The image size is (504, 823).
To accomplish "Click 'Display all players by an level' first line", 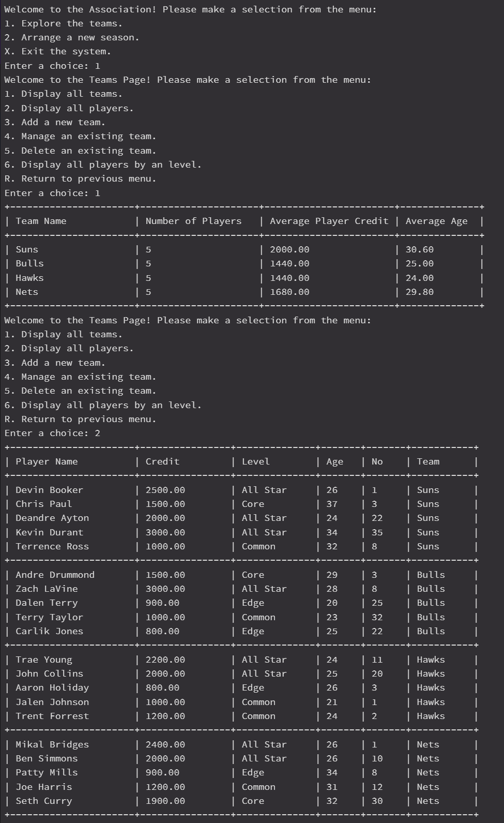I will click(x=103, y=164).
